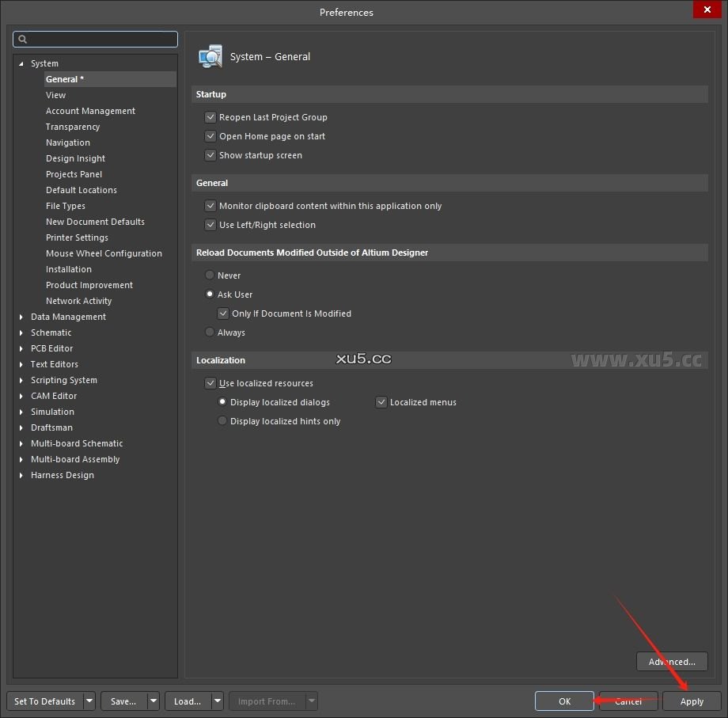Collapse the System category

coord(20,63)
